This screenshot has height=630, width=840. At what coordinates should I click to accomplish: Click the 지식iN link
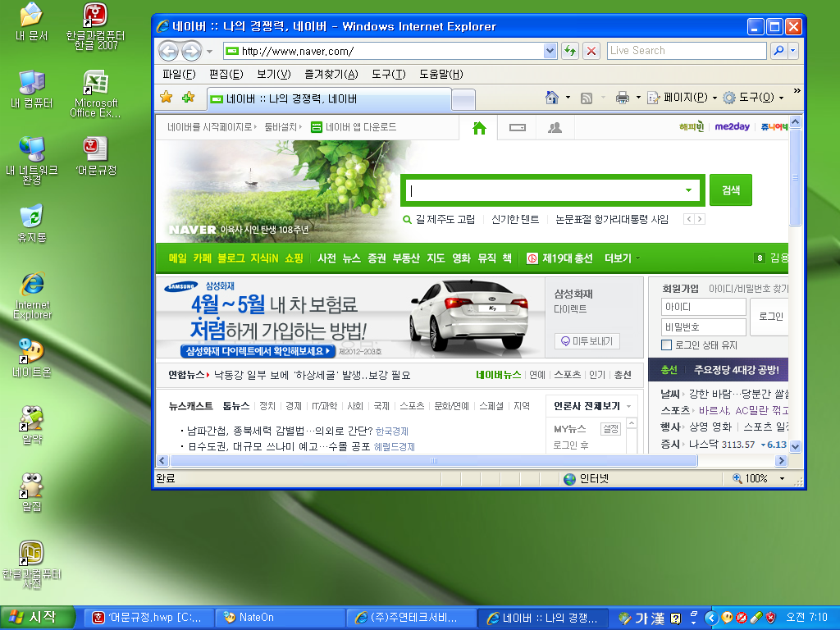[264, 258]
